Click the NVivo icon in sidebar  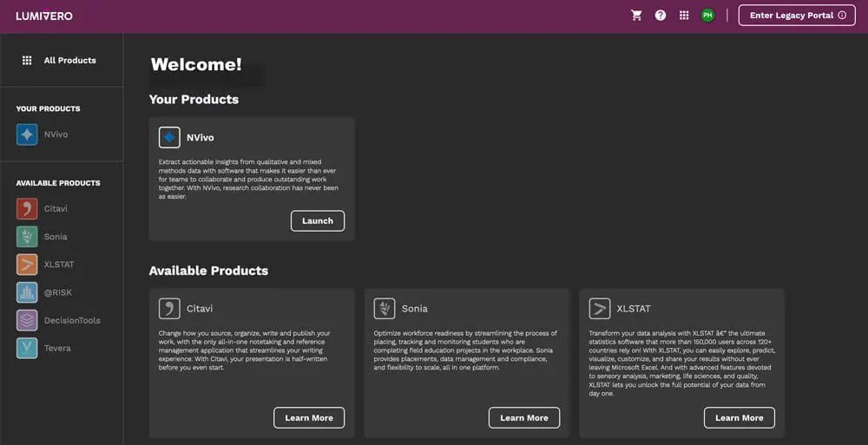tap(27, 134)
